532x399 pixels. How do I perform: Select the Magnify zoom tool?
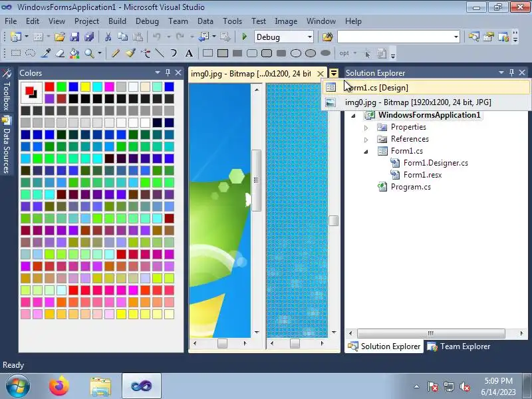click(89, 53)
